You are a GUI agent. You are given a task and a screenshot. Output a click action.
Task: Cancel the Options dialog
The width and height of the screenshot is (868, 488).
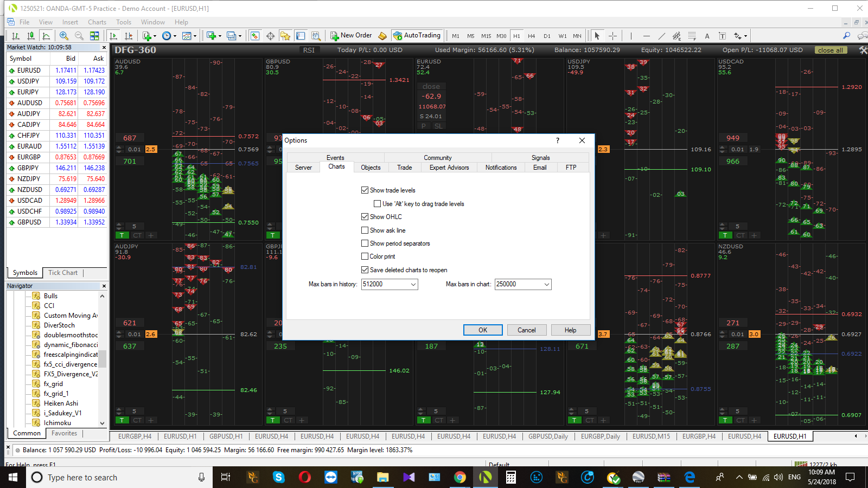coord(527,330)
